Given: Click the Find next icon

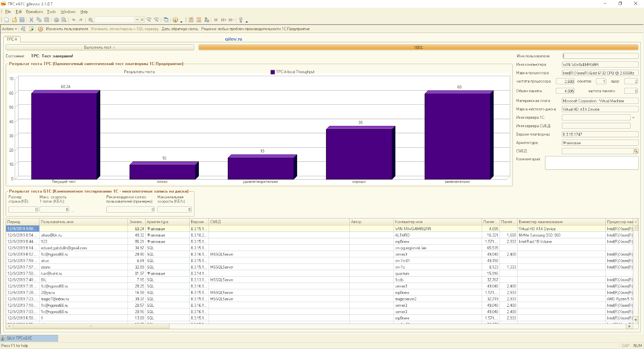Looking at the screenshot, I should click(149, 20).
